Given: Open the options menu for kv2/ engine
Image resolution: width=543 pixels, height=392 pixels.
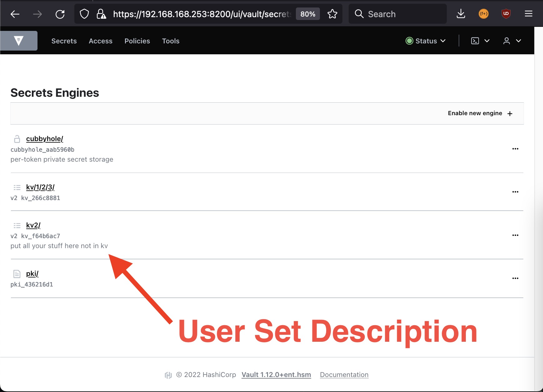Looking at the screenshot, I should pyautogui.click(x=515, y=235).
